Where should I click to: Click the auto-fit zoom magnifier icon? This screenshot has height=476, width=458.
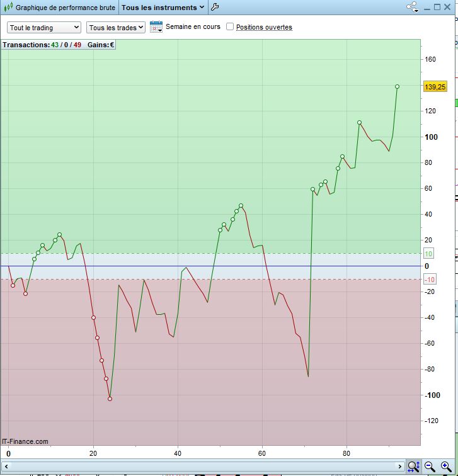coord(414,466)
